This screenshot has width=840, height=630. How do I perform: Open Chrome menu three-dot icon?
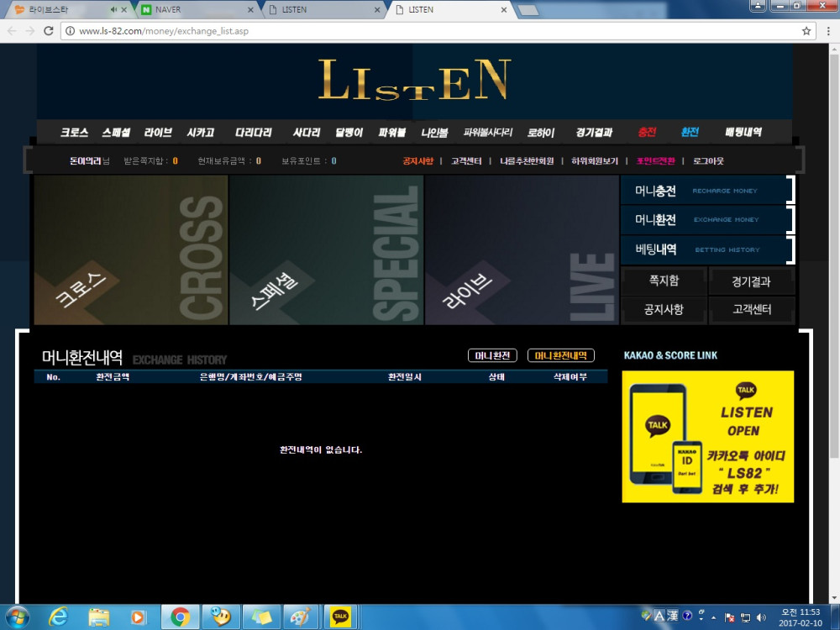[x=828, y=31]
